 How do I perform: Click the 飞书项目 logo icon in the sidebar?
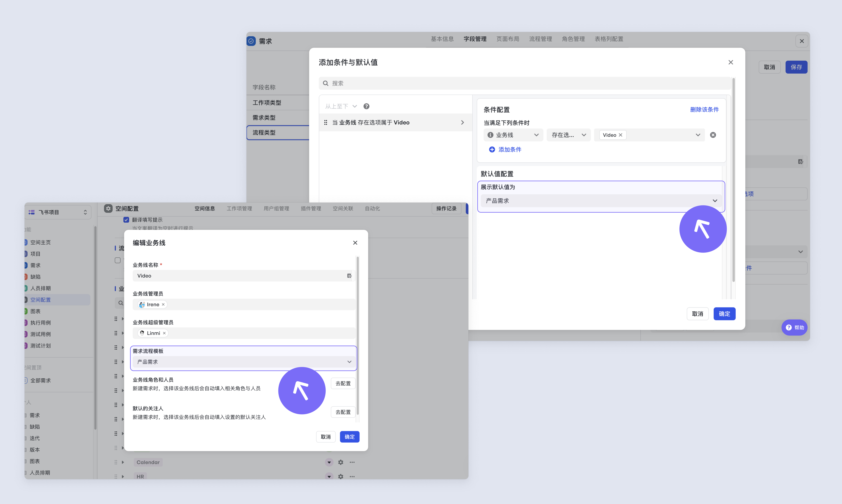pos(32,212)
